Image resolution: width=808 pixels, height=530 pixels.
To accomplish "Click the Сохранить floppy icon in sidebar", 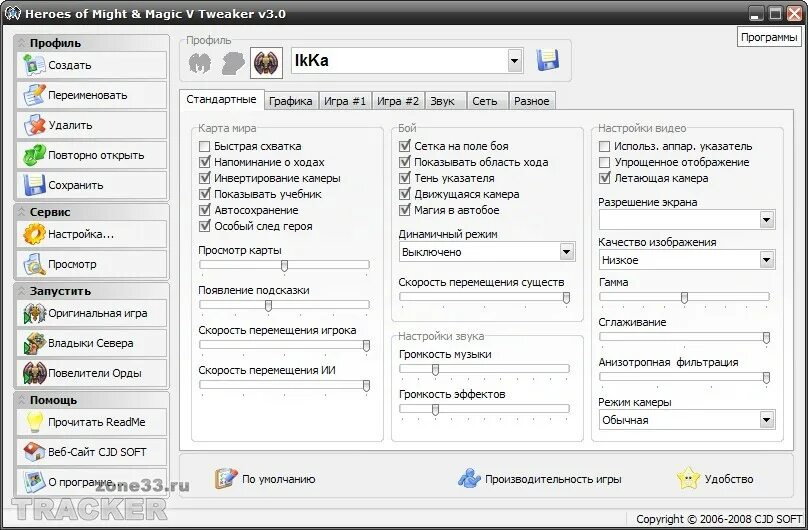I will tap(34, 185).
